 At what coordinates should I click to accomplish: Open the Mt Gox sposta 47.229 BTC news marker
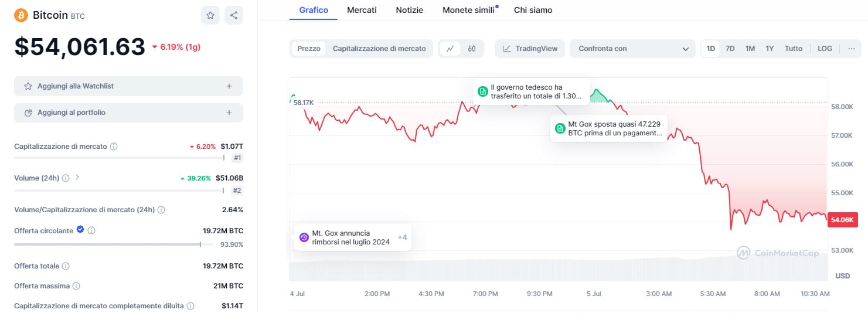point(609,129)
